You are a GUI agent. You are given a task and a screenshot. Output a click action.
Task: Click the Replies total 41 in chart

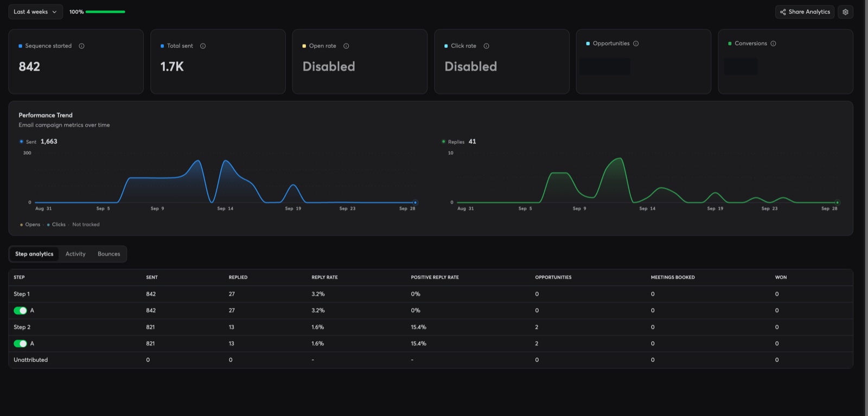(472, 142)
